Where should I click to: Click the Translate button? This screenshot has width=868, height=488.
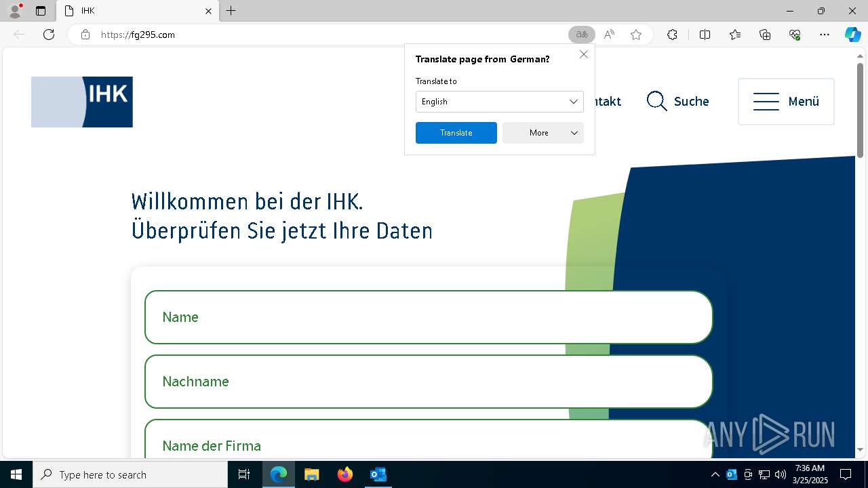[456, 133]
